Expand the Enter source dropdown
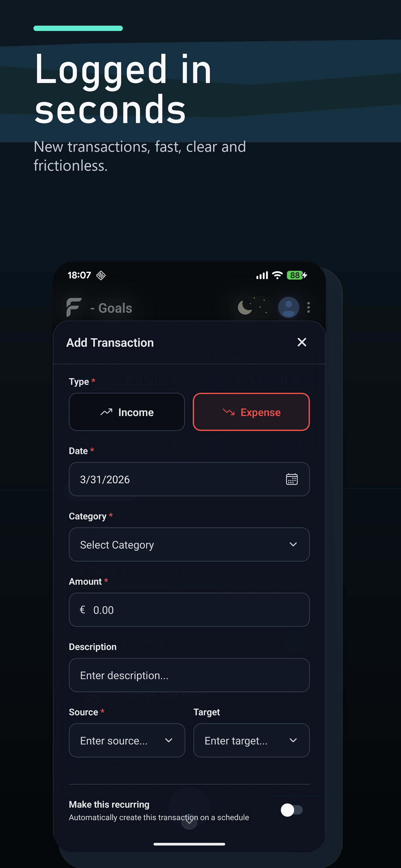This screenshot has width=401, height=868. (x=127, y=740)
